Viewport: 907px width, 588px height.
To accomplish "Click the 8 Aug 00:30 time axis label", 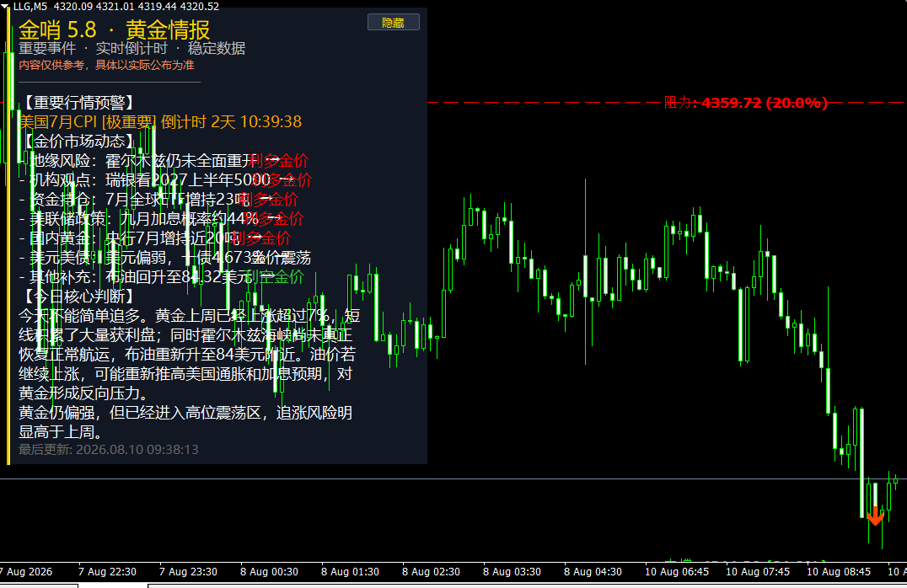I will [x=270, y=572].
